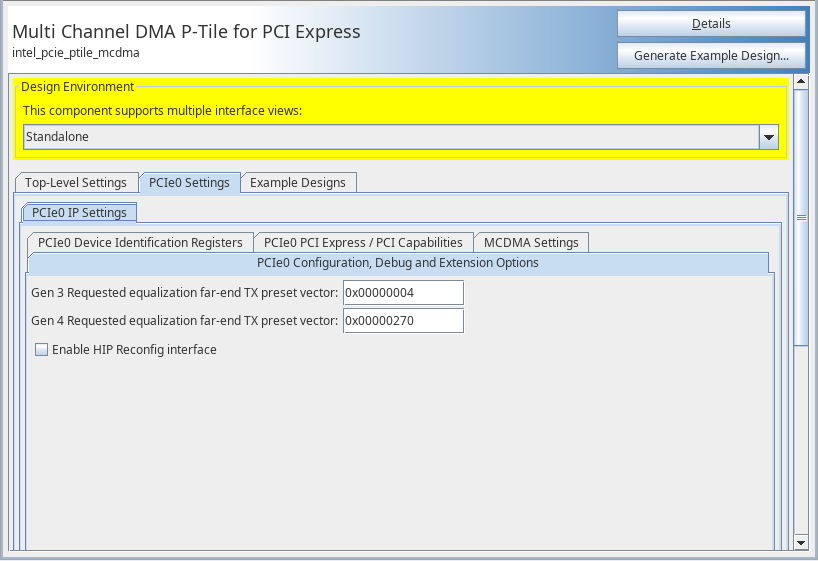Click the scrollbar down arrow
This screenshot has height=561, width=818.
(x=800, y=541)
